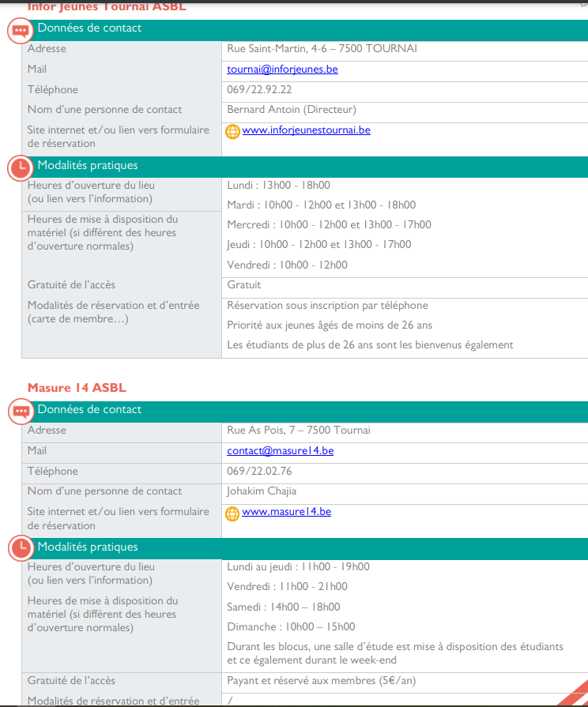Click the Données de contact header for Masure 14
Screen dimensions: 588x707
[305, 412]
